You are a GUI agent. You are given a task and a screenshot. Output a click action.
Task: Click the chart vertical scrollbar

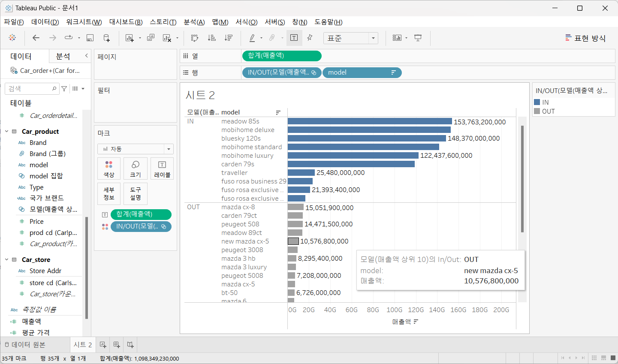point(522,179)
